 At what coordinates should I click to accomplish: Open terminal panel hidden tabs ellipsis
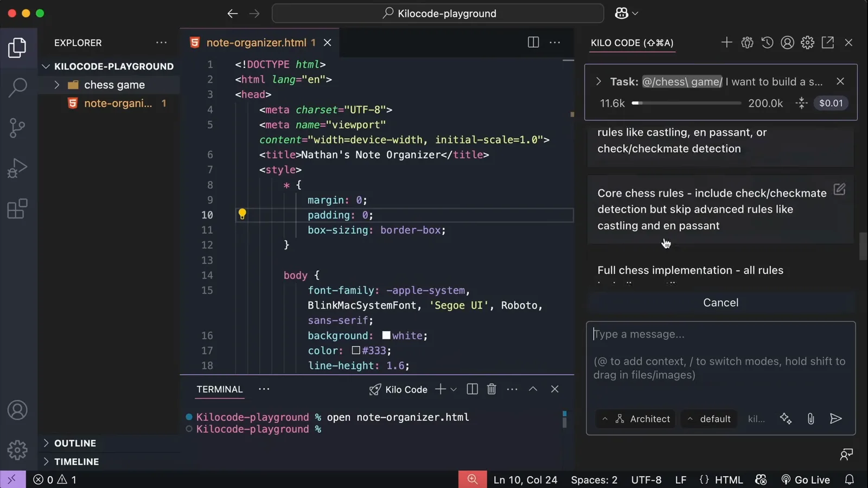point(264,389)
